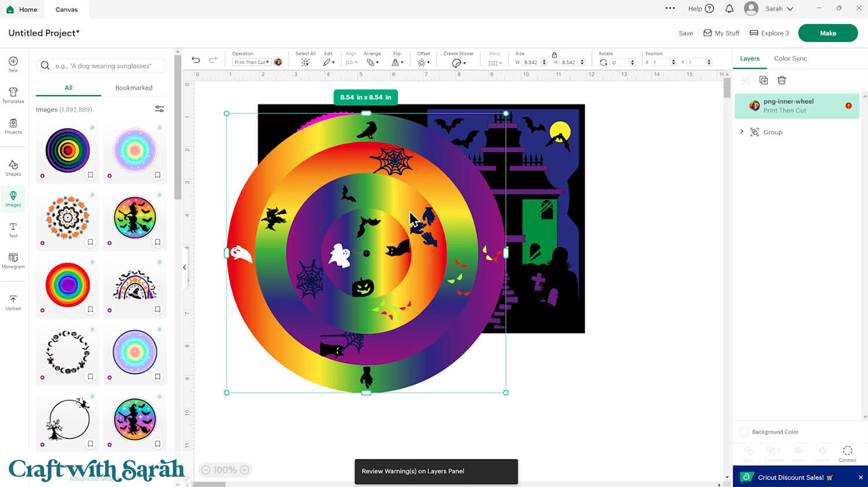Click the layer warning indicator on png-inner-wheel
This screenshot has height=487, width=868.
tap(848, 105)
